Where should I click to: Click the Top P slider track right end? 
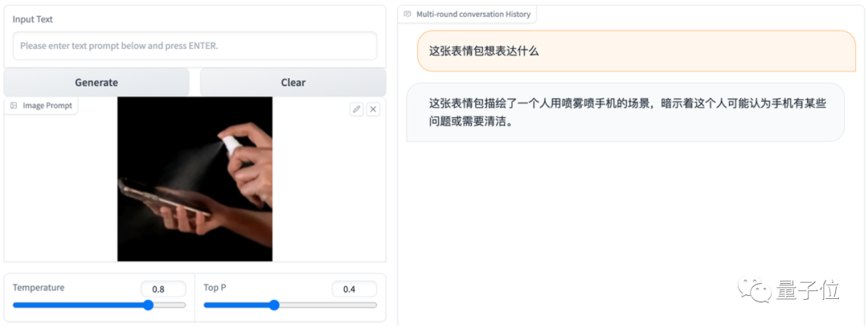[x=374, y=305]
